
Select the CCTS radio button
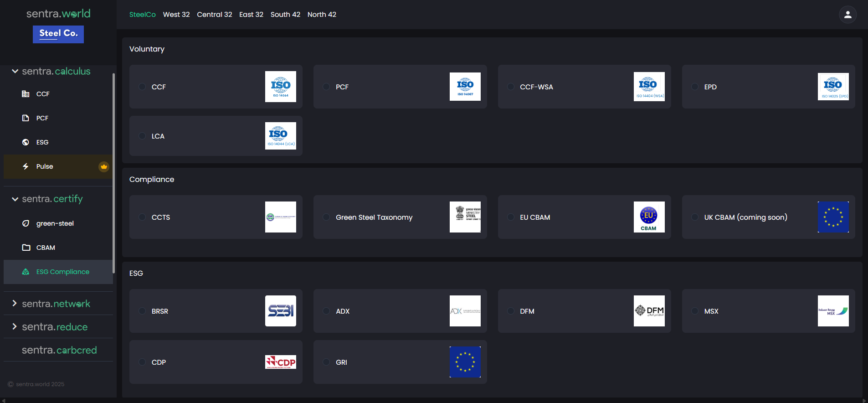coord(142,217)
